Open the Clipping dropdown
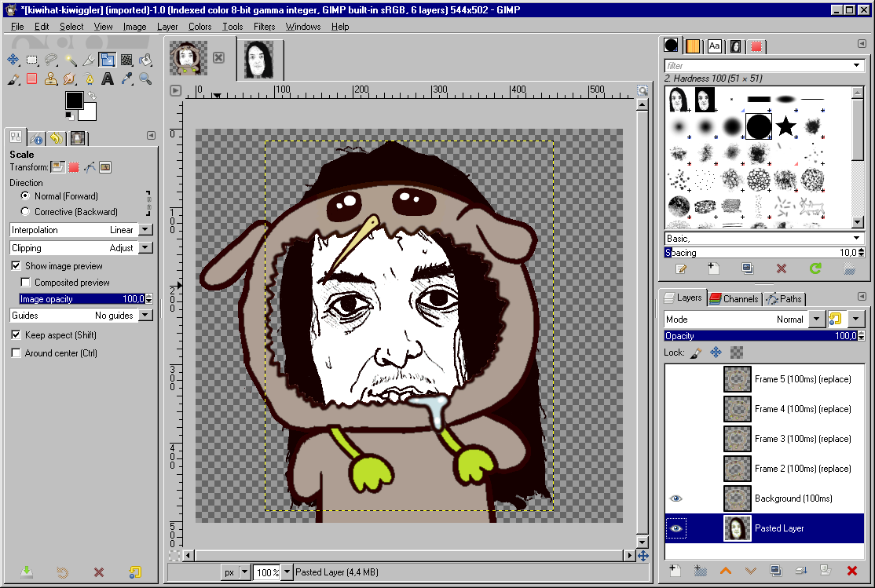Image resolution: width=875 pixels, height=588 pixels. [145, 248]
